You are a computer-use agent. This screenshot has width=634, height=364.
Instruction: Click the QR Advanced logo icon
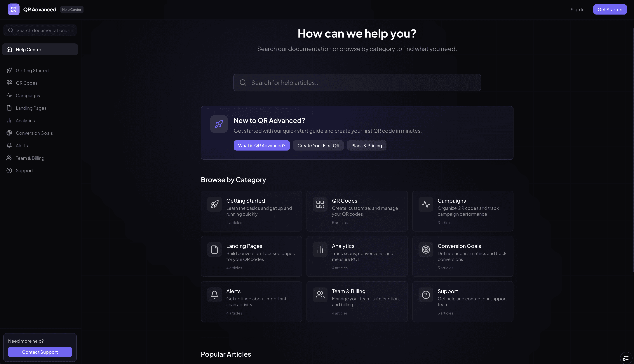13,10
